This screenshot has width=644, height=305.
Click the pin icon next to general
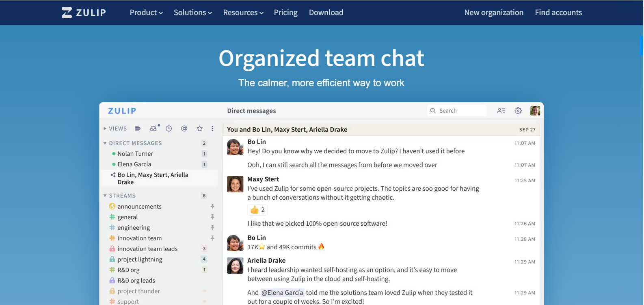(212, 217)
